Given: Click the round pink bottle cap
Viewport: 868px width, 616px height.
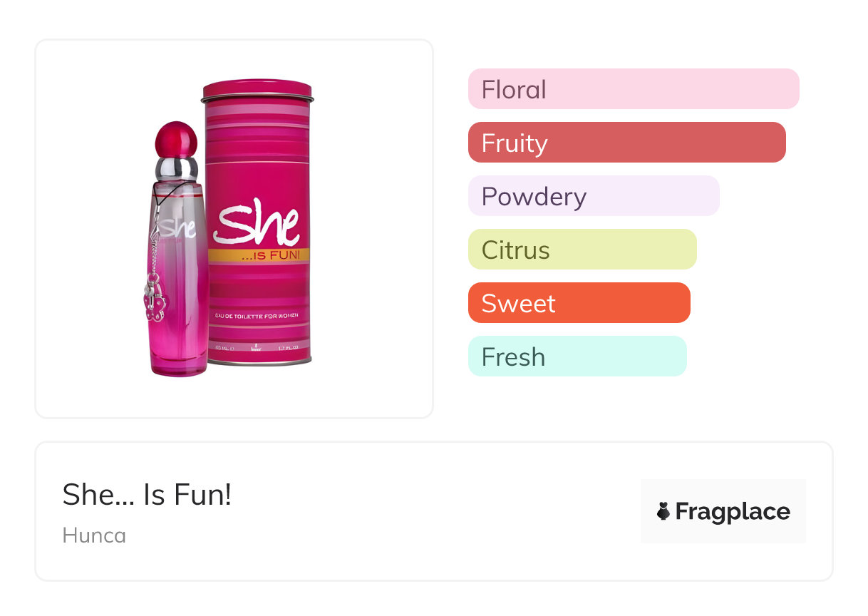Looking at the screenshot, I should coord(175,139).
